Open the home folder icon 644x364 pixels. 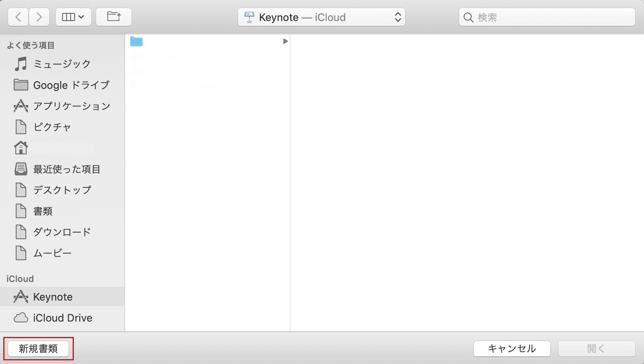pos(21,148)
